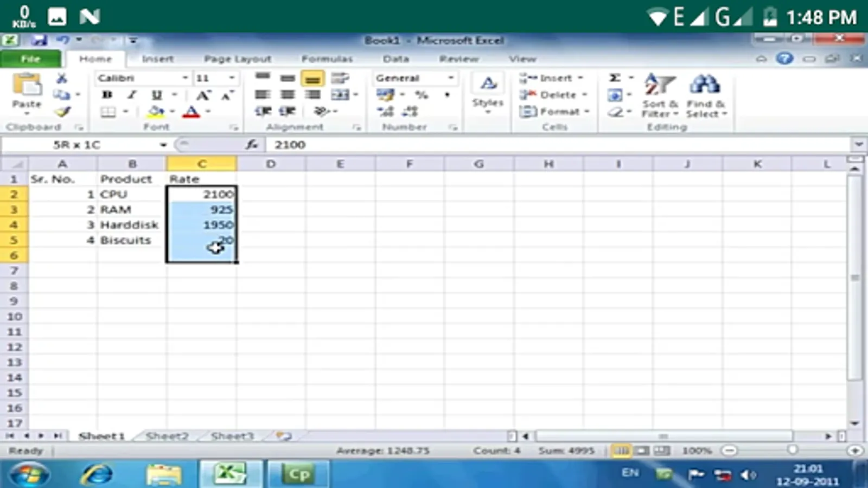This screenshot has height=488, width=868.
Task: Toggle bold formatting
Action: coord(107,95)
